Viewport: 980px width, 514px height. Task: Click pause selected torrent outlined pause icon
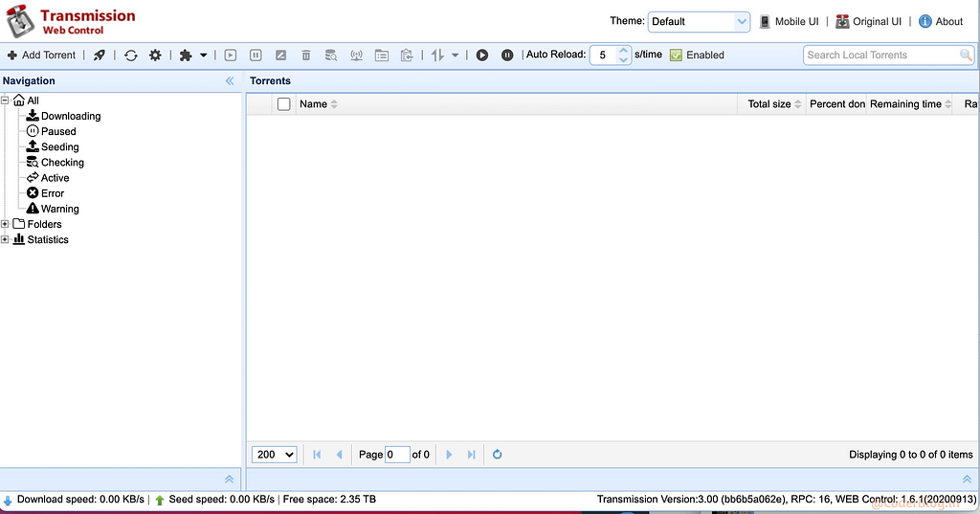[x=256, y=55]
